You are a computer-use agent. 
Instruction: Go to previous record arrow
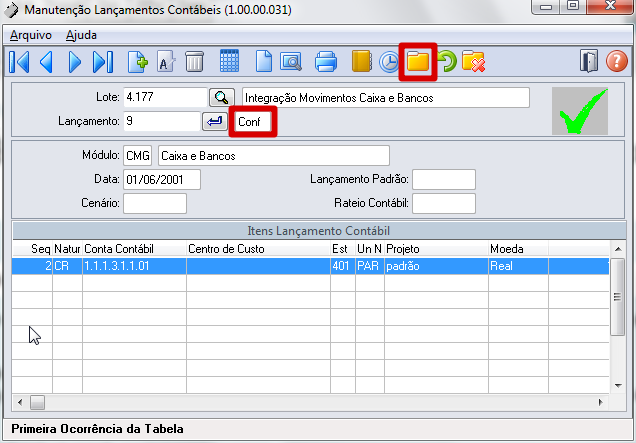[x=46, y=62]
